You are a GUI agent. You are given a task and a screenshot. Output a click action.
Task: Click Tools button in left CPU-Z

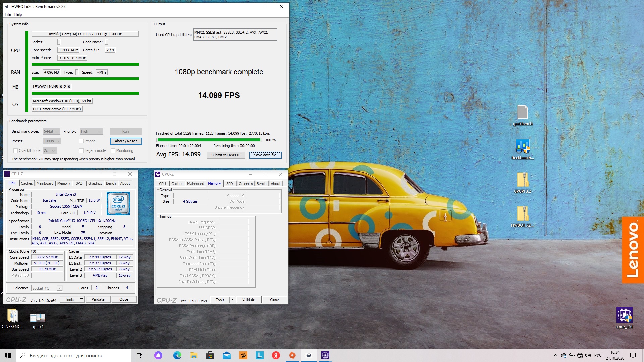coord(69,299)
